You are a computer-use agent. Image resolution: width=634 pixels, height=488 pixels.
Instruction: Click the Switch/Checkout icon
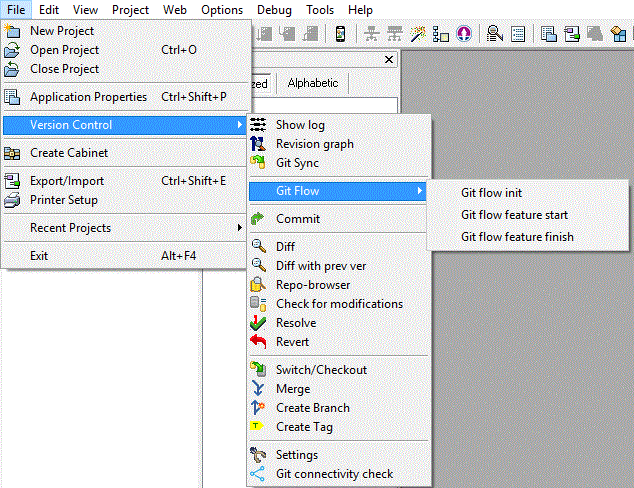click(258, 369)
